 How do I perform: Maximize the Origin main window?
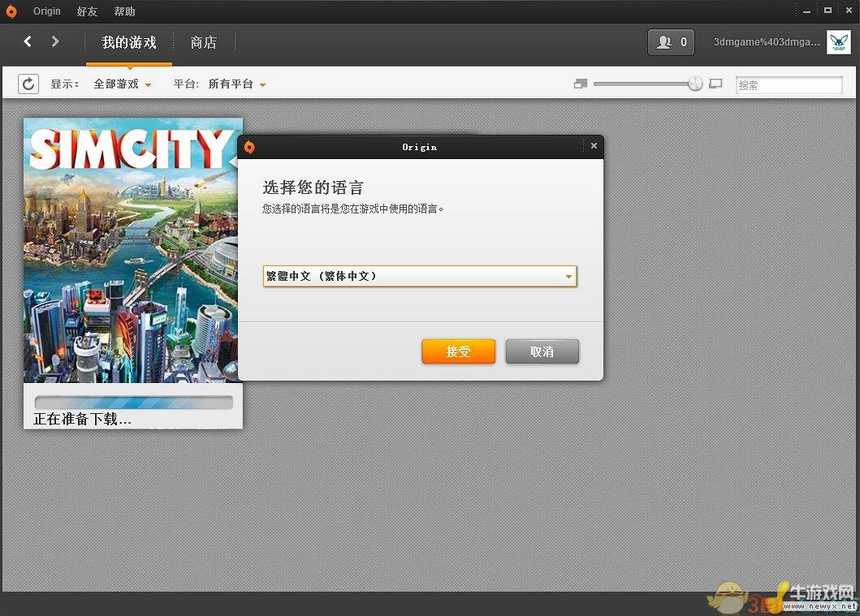click(828, 11)
